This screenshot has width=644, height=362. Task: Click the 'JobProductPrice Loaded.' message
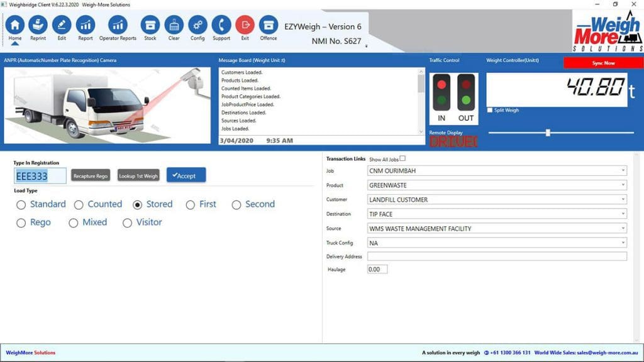click(248, 104)
